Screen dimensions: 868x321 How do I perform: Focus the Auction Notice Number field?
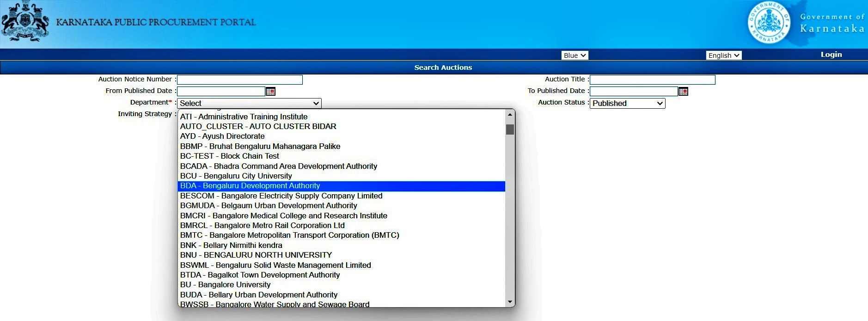coord(240,80)
